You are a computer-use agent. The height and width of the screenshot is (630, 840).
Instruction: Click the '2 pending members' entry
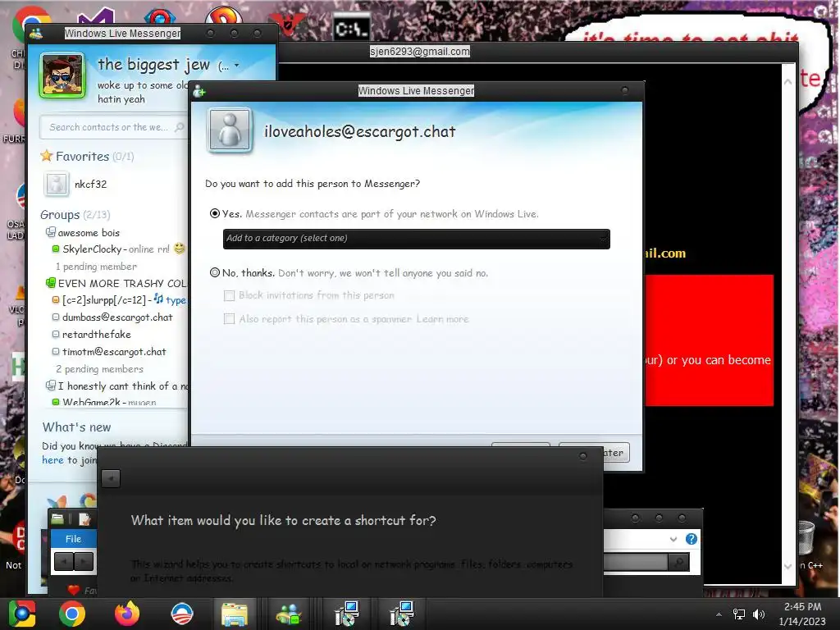99,369
